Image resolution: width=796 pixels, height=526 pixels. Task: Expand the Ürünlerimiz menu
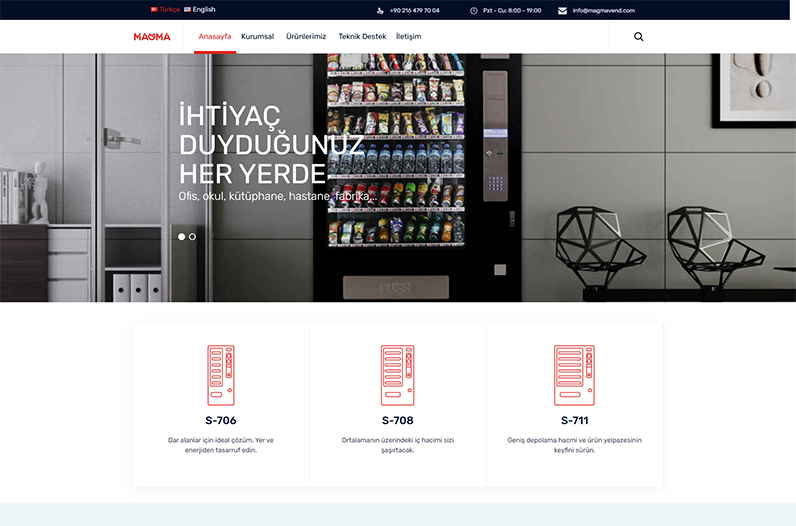[306, 37]
